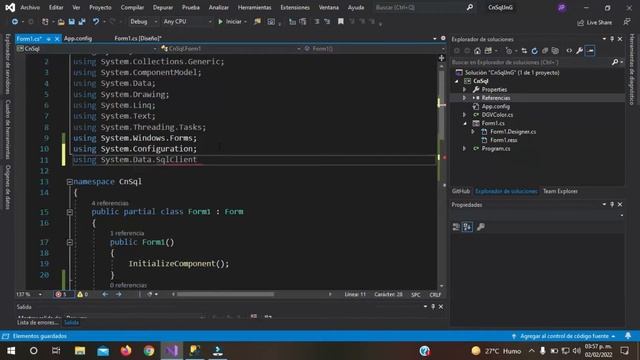
Task: Click the wrench Properties icon in Solution Explorer toolbar
Action: click(x=580, y=51)
